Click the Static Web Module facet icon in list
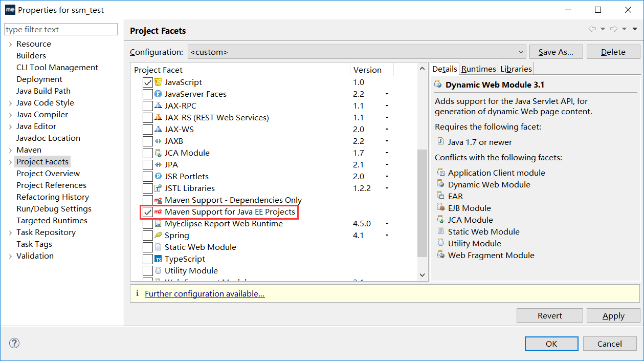This screenshot has height=361, width=644. point(158,247)
